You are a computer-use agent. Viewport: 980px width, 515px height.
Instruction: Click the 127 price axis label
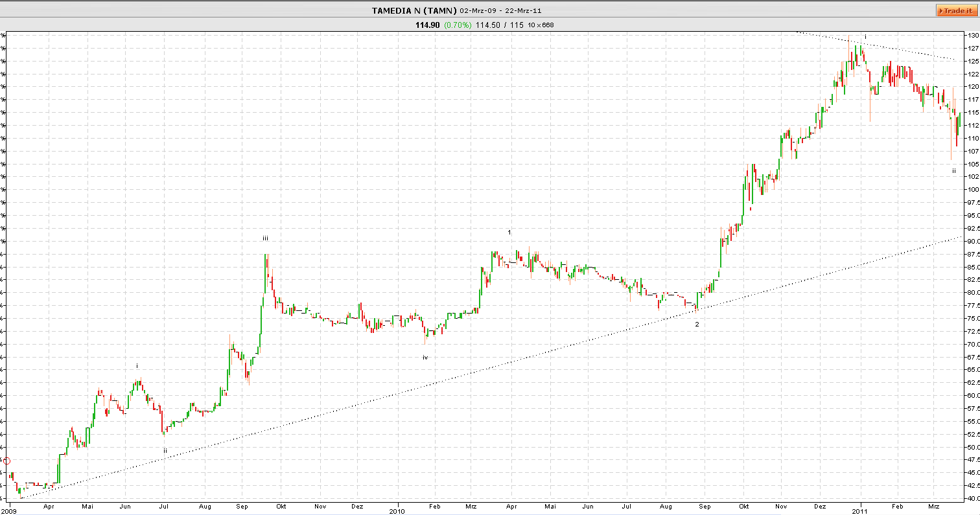click(973, 48)
